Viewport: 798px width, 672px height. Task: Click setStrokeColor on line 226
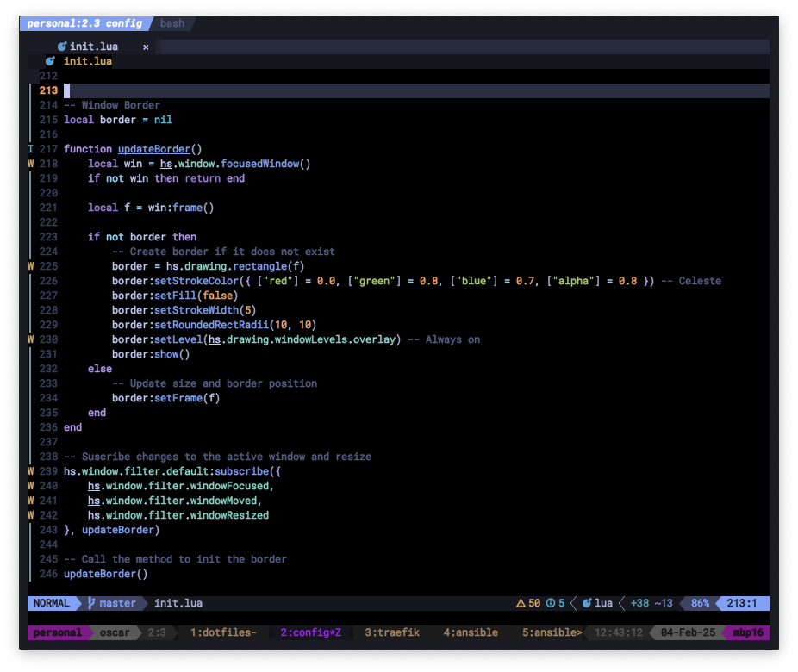point(196,281)
